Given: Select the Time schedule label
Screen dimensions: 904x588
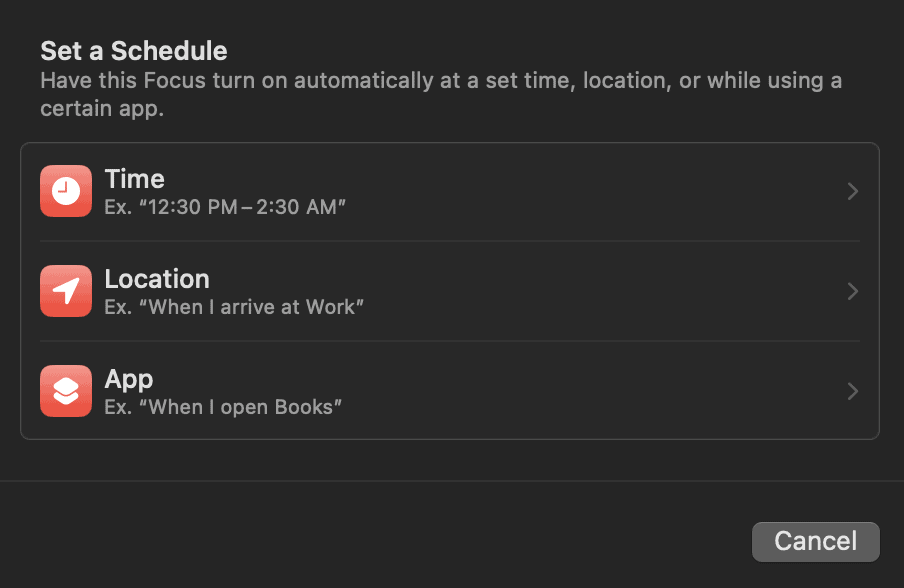Looking at the screenshot, I should pyautogui.click(x=135, y=179).
